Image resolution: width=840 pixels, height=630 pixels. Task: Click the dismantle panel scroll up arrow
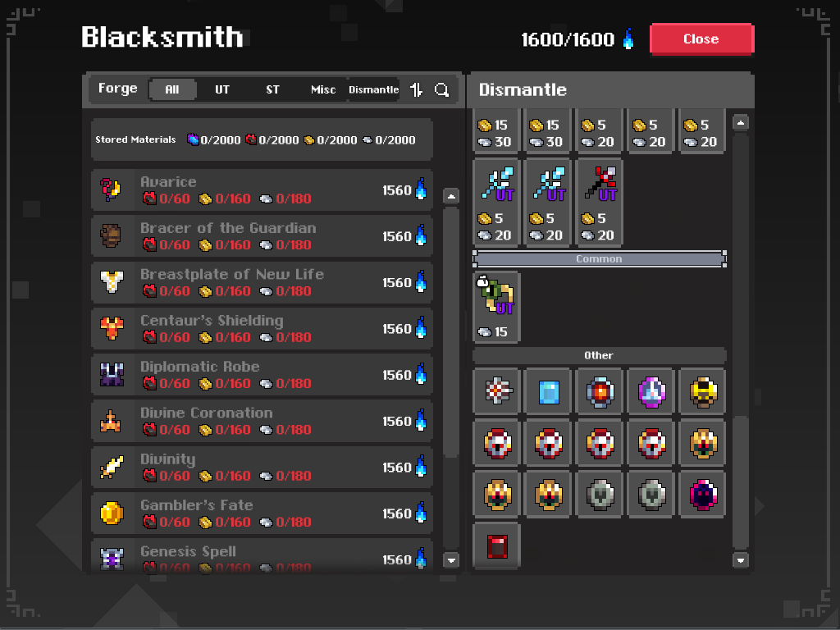pos(741,123)
